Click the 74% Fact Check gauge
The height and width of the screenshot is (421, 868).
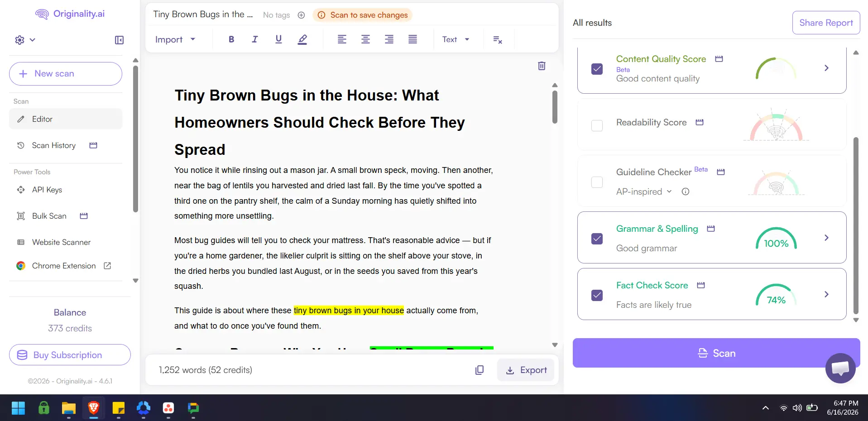point(776,295)
